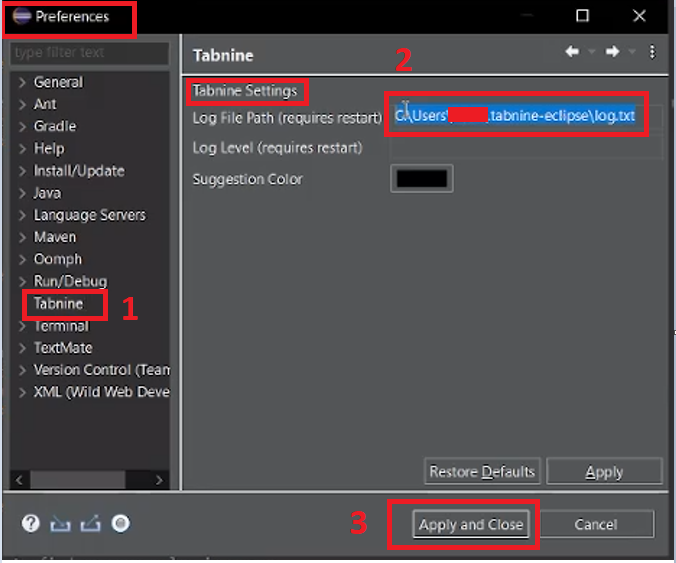Select the Install/Update preferences category
676x563 pixels.
[x=79, y=171]
